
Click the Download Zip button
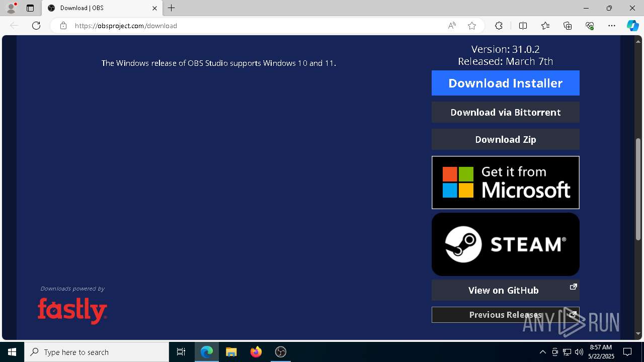pos(506,139)
